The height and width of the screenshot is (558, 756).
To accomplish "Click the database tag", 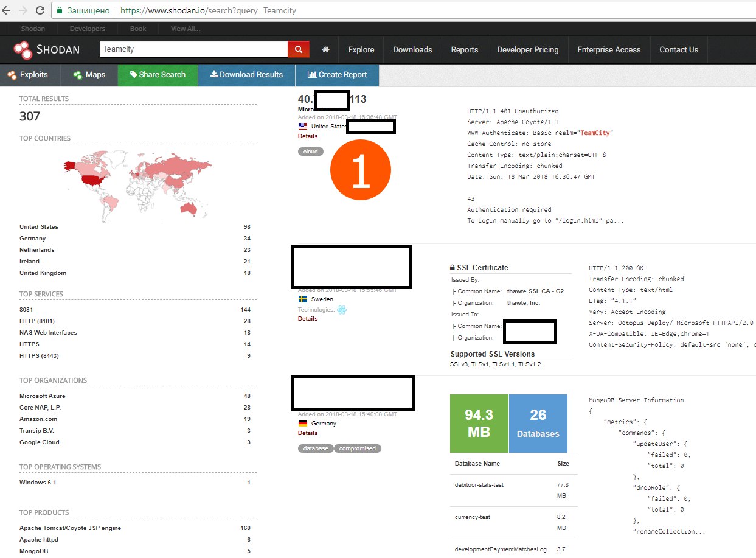I will 316,448.
